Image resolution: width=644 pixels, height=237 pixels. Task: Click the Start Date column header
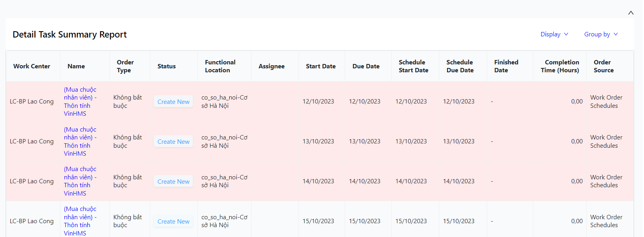[x=321, y=66]
